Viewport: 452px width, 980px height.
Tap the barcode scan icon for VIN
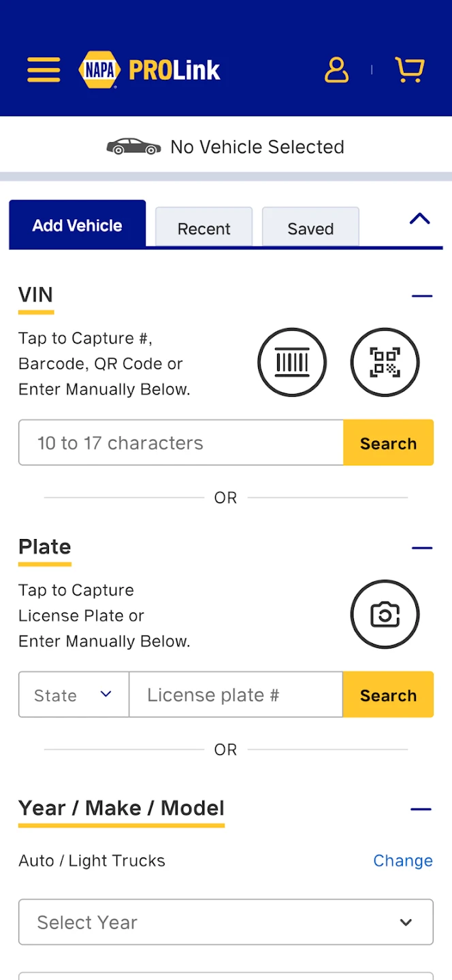[292, 362]
